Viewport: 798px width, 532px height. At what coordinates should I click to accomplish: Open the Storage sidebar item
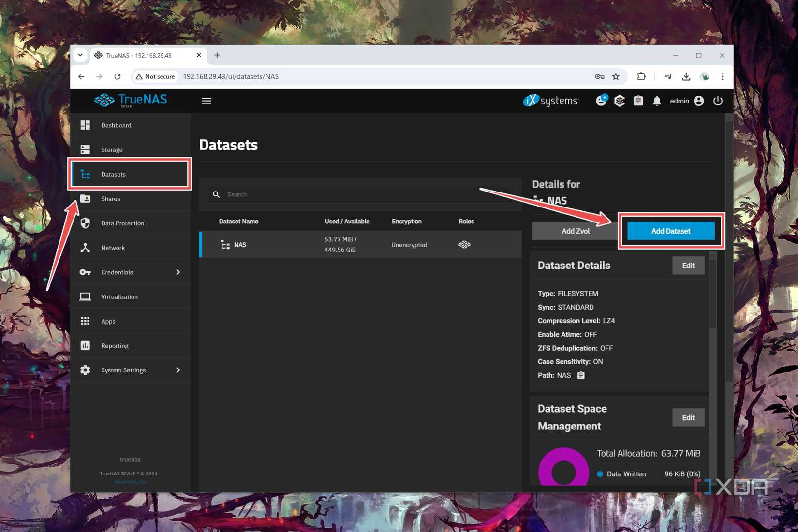(130, 150)
